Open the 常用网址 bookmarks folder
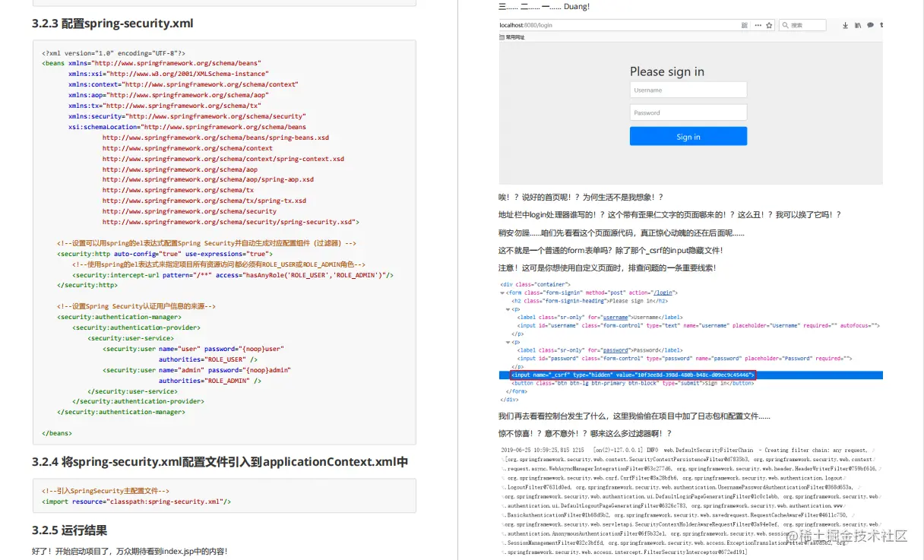 click(x=511, y=36)
